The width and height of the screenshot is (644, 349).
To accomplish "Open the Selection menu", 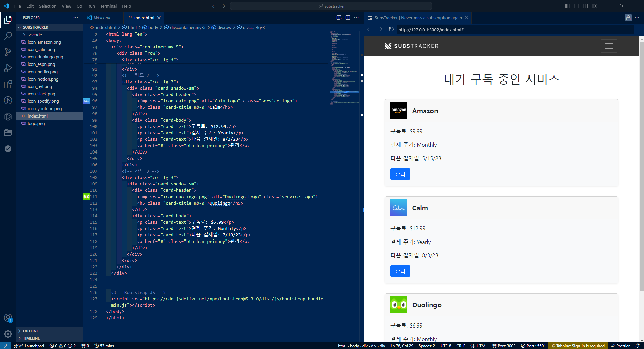I will [48, 6].
